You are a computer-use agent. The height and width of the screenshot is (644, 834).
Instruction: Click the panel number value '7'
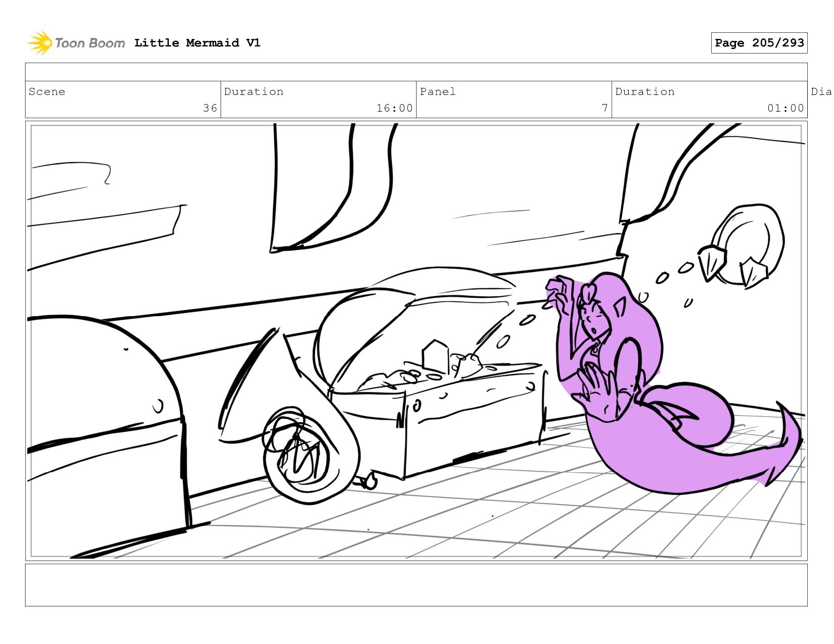605,108
